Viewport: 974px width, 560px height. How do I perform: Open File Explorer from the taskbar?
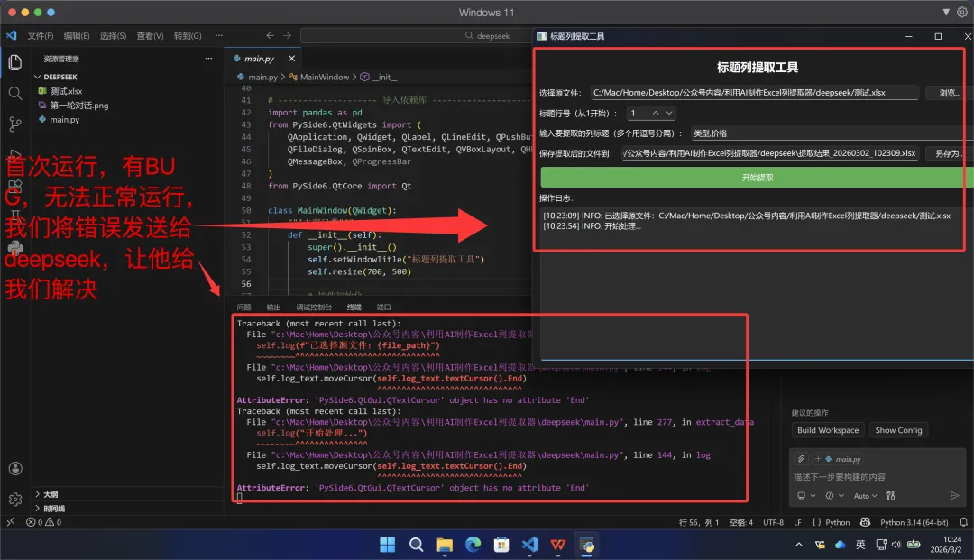pos(444,545)
